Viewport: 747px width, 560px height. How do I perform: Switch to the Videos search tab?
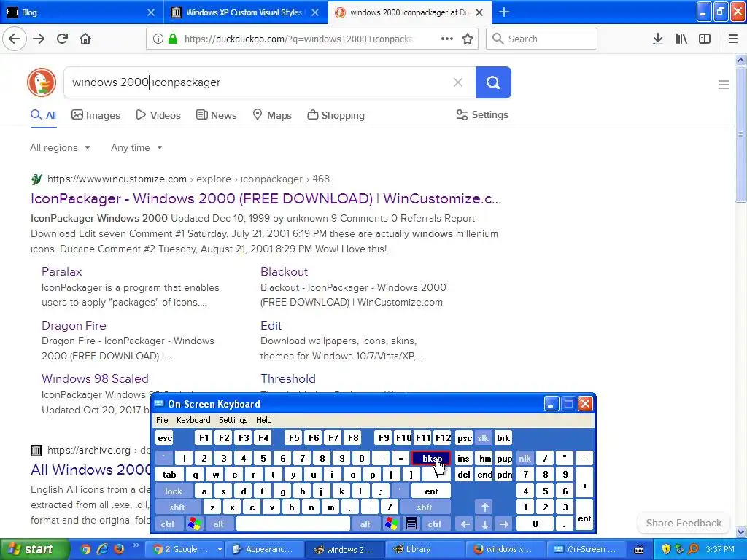pyautogui.click(x=158, y=115)
